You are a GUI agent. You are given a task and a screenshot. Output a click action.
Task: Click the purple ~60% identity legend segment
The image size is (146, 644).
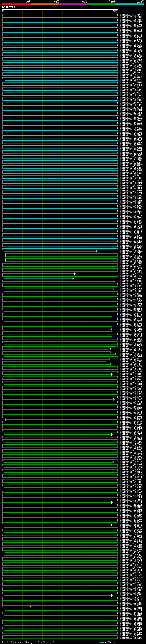point(73,4)
